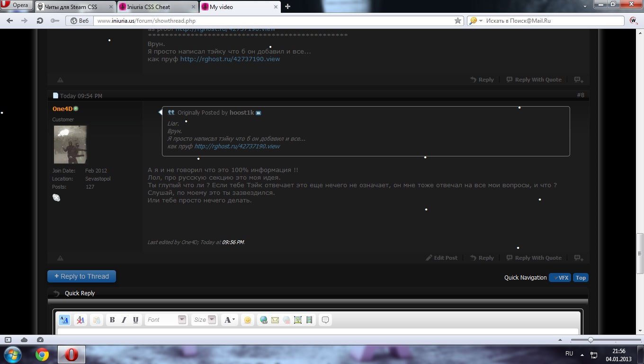The width and height of the screenshot is (644, 364).
Task: Click One4D's avatar thumbnail
Action: pyautogui.click(x=70, y=145)
